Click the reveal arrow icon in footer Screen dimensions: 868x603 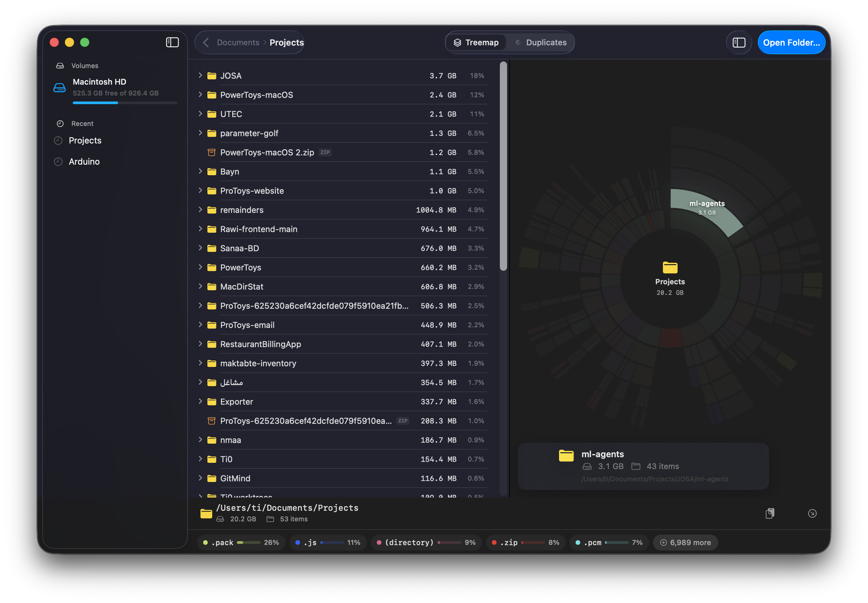pos(812,513)
